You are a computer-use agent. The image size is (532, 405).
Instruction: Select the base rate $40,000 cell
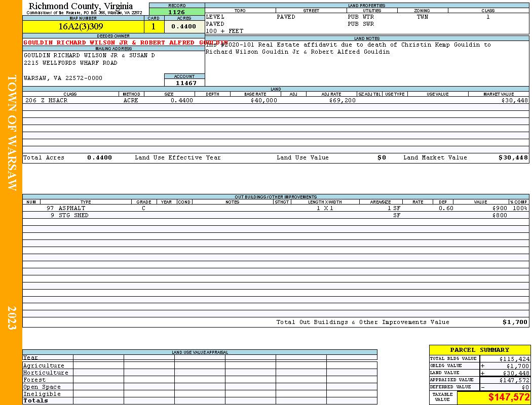click(x=264, y=100)
